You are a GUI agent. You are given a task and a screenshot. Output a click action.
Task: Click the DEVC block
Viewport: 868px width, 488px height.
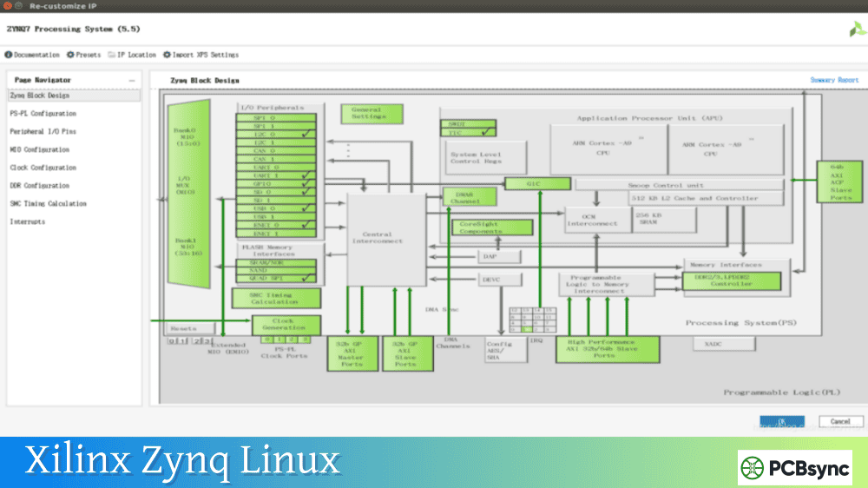(x=500, y=280)
